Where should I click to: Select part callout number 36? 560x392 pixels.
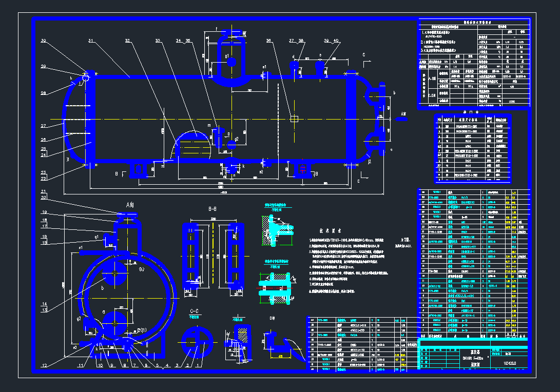pos(268,41)
